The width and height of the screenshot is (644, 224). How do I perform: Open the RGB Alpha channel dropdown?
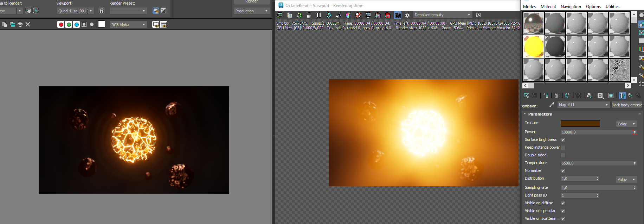128,25
